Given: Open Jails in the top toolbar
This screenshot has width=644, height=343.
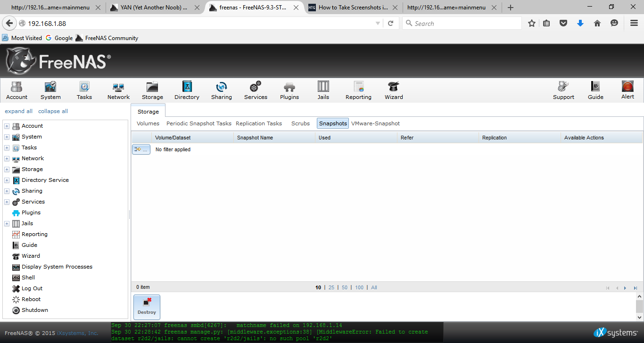Looking at the screenshot, I should point(323,90).
